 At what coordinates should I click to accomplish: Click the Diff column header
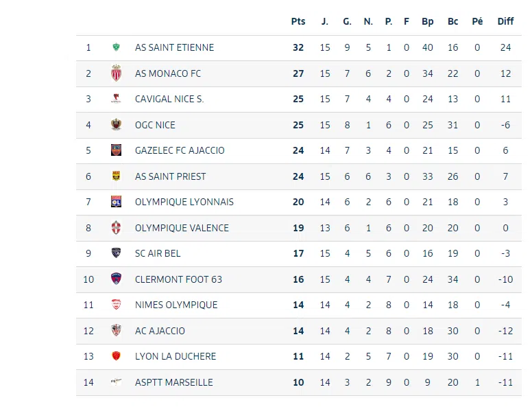(x=505, y=21)
